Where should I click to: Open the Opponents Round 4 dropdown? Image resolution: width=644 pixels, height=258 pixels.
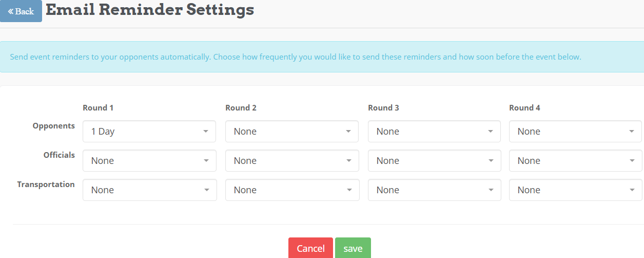(575, 132)
